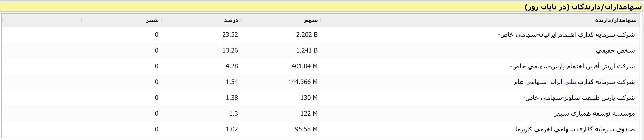Viewport: 644px width, 140px height.
Task: Click the 95.58 M shares cell
Action: coord(306,129)
